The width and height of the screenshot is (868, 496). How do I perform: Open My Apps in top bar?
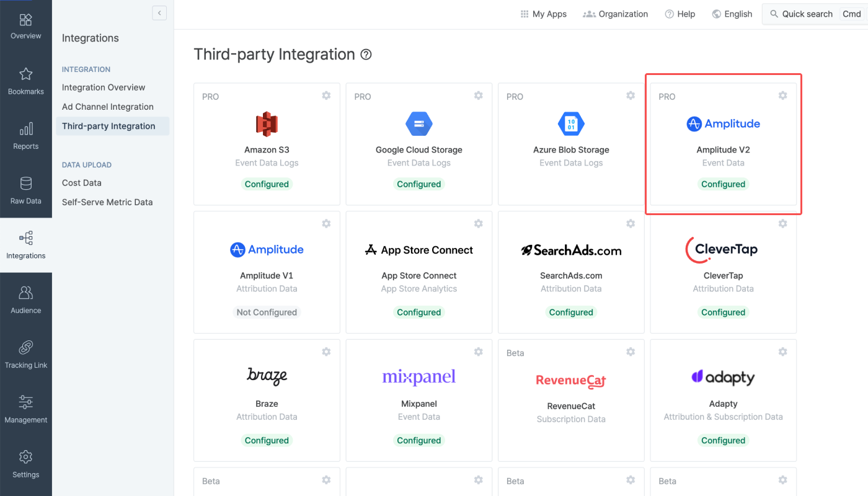[x=544, y=14]
